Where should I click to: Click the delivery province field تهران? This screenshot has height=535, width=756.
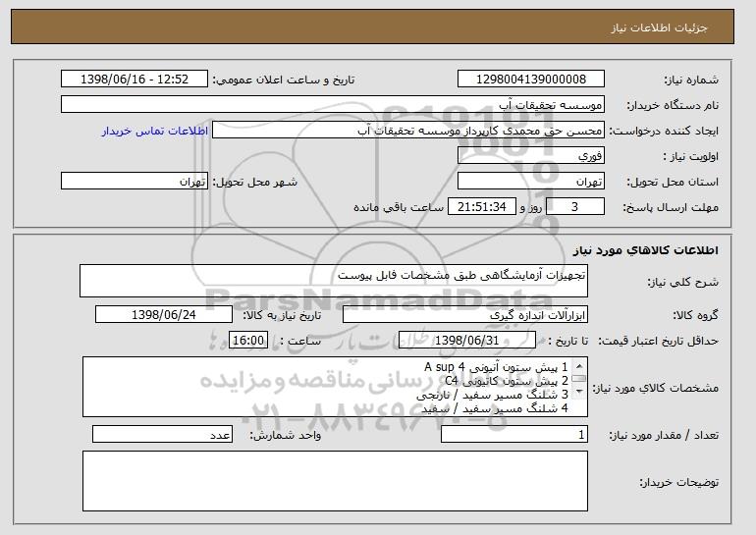point(531,182)
